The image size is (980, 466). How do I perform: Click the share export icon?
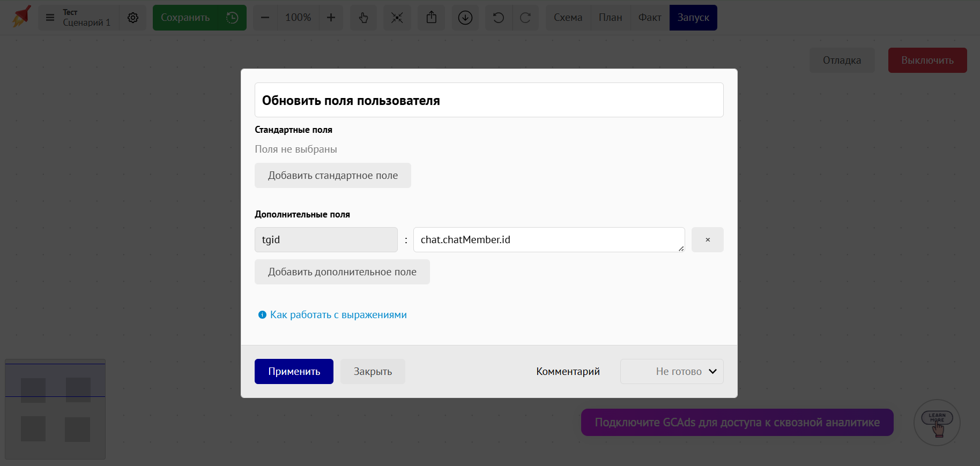click(x=432, y=18)
